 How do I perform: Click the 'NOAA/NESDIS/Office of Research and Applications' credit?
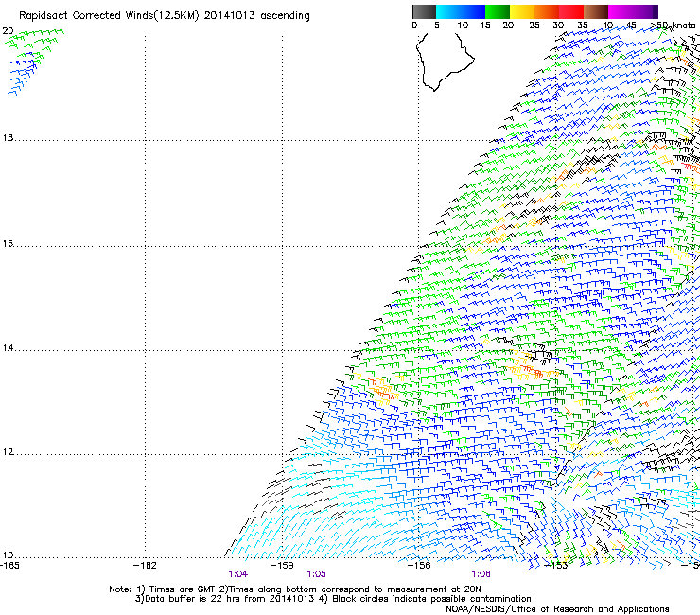pos(557,609)
